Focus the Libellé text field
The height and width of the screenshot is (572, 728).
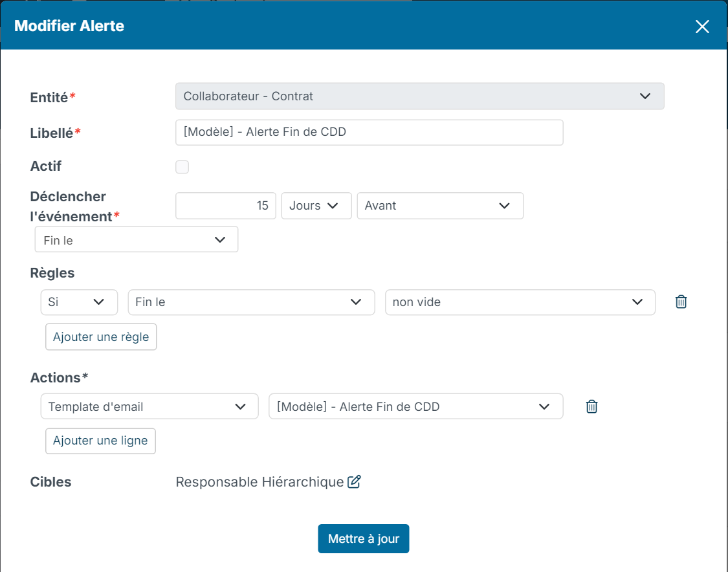pos(369,132)
